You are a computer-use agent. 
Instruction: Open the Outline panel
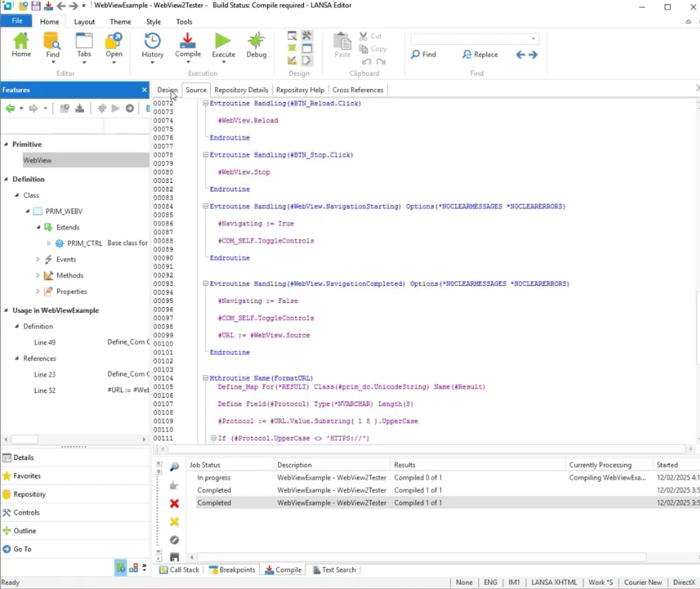[75, 531]
